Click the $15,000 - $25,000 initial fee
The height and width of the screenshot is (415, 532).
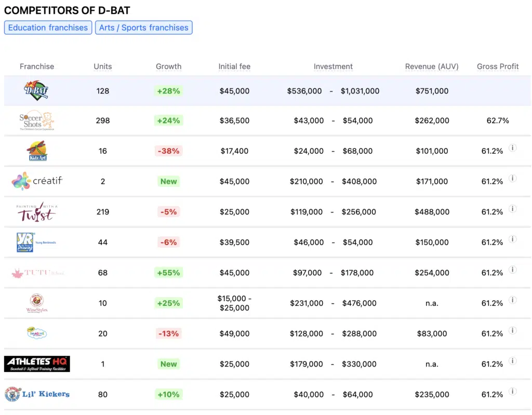(x=234, y=303)
